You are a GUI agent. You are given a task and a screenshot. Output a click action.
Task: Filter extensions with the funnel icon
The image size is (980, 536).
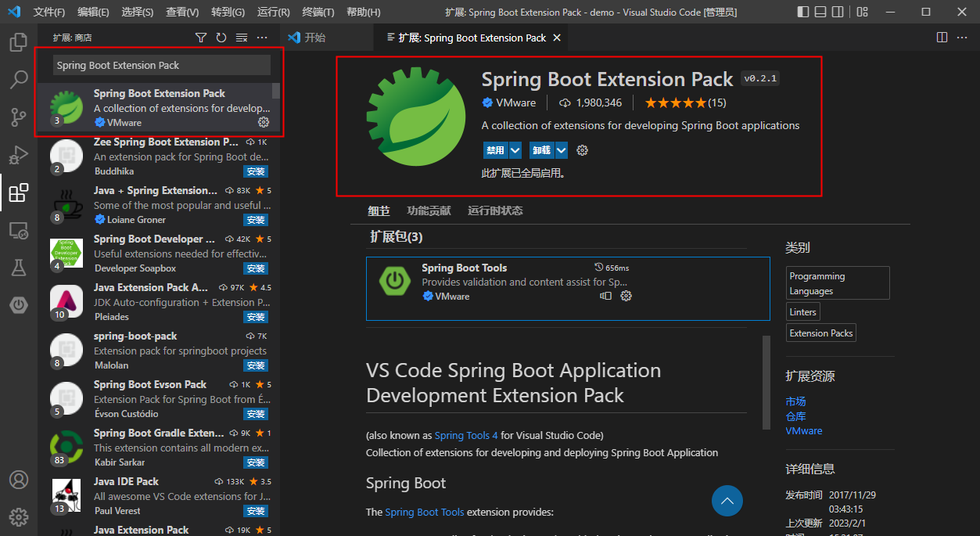point(201,38)
